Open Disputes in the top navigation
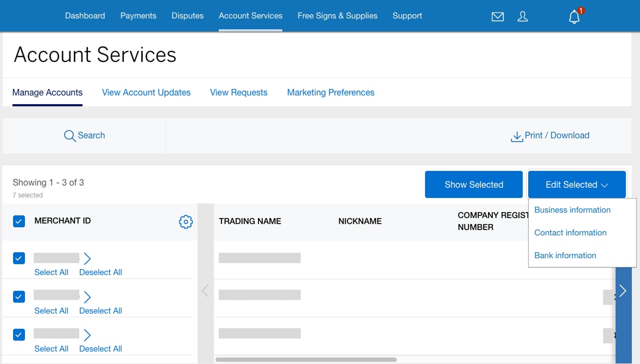 187,16
